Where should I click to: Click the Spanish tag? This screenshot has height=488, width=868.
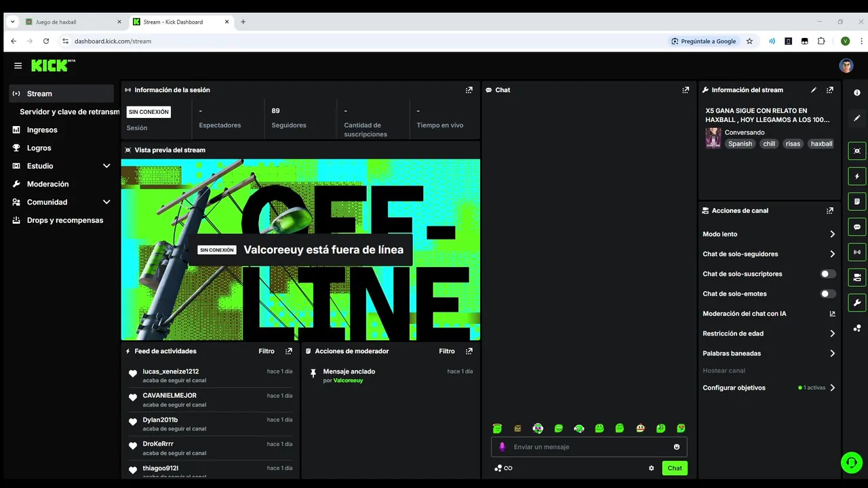point(740,144)
